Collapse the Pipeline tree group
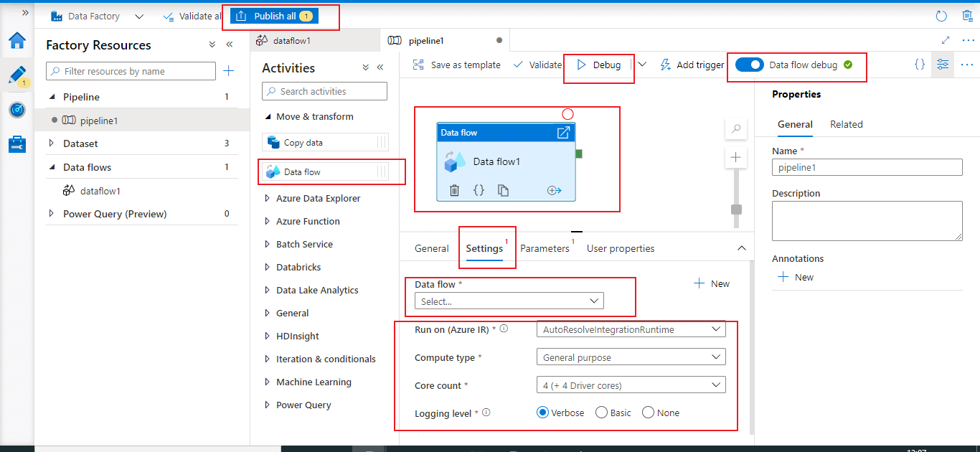 click(52, 97)
